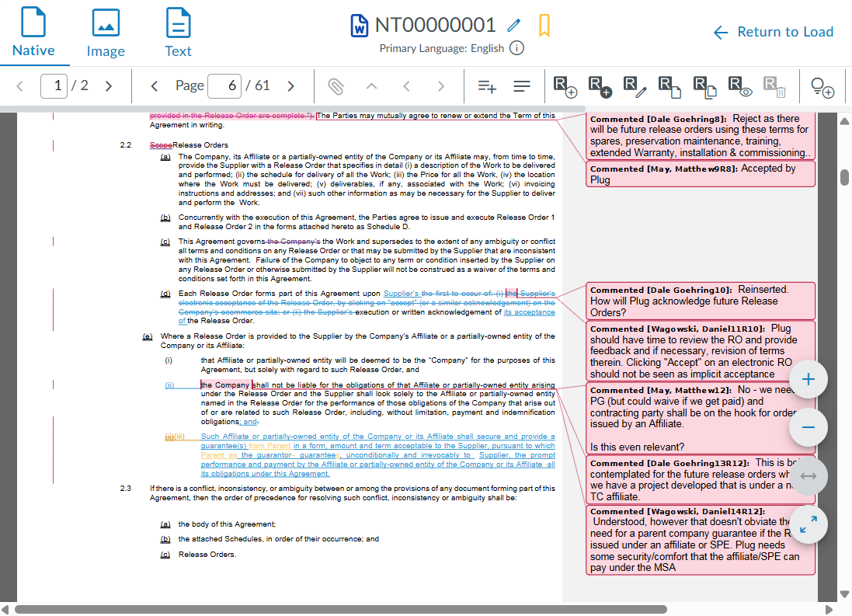Viewport: 852px width, 616px height.
Task: Select comment by May, Matthew12
Action: point(701,419)
